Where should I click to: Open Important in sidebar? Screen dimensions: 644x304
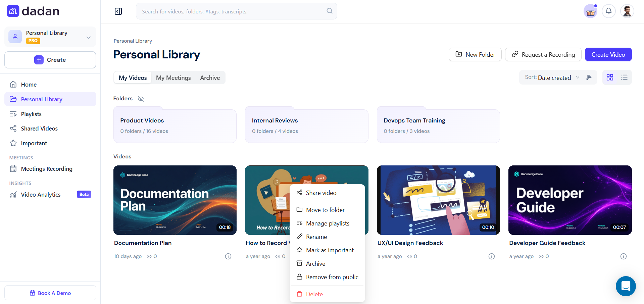50,143
